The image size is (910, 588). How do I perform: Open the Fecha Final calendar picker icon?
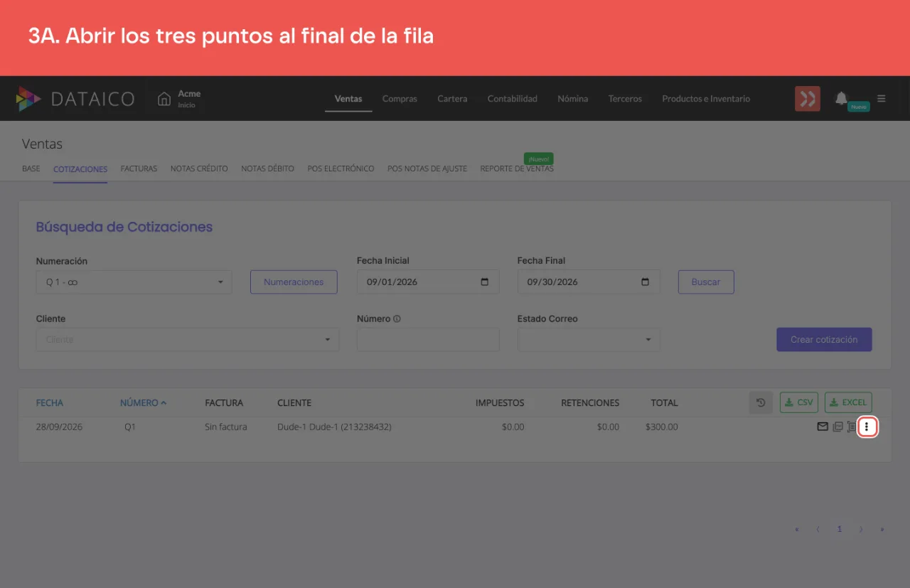click(646, 282)
